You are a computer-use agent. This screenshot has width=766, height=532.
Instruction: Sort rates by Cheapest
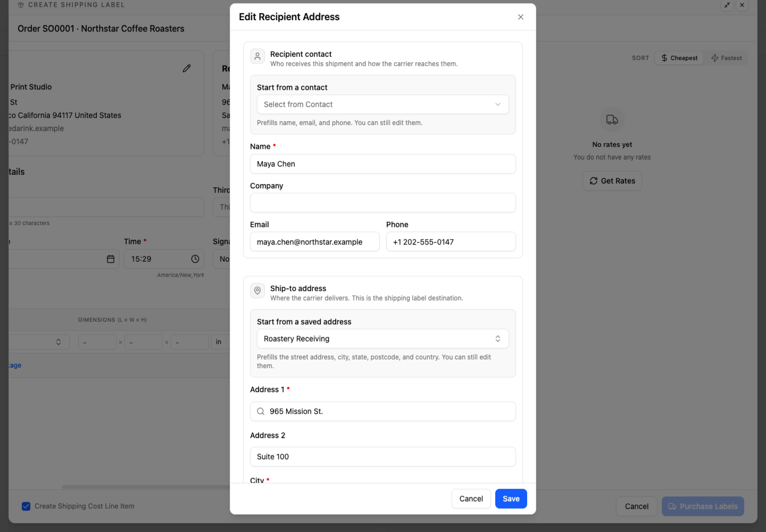click(679, 58)
